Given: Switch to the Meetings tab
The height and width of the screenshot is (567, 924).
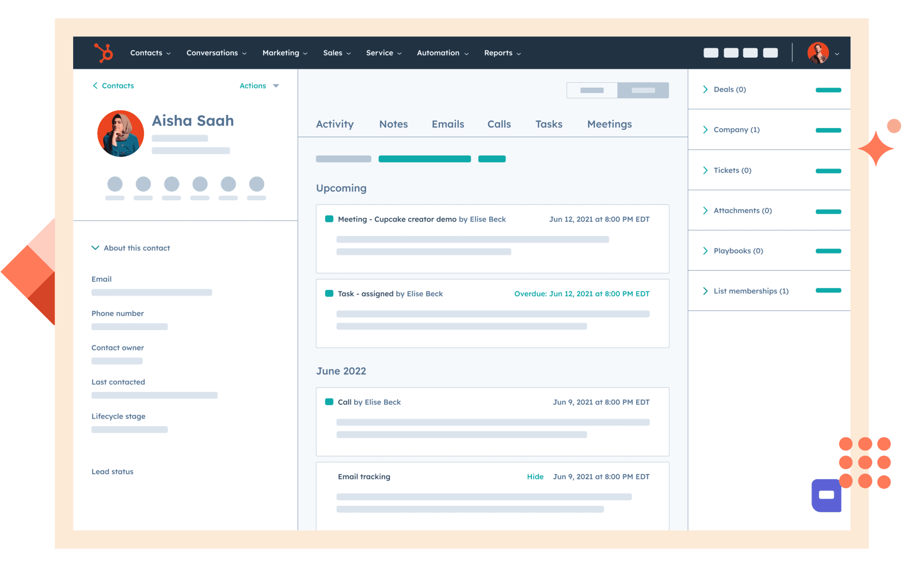Looking at the screenshot, I should 609,124.
